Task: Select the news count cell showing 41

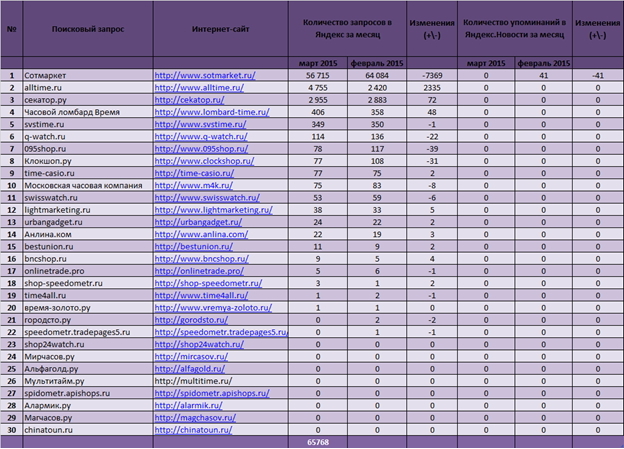Action: tap(544, 75)
